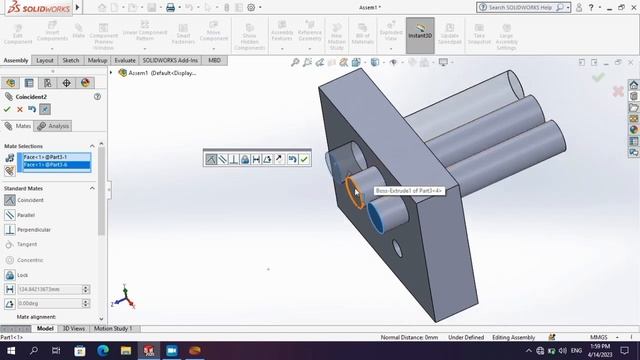The width and height of the screenshot is (640, 360).
Task: Open SOLIDWORKS Resources home in Task Pane
Action: (x=633, y=85)
